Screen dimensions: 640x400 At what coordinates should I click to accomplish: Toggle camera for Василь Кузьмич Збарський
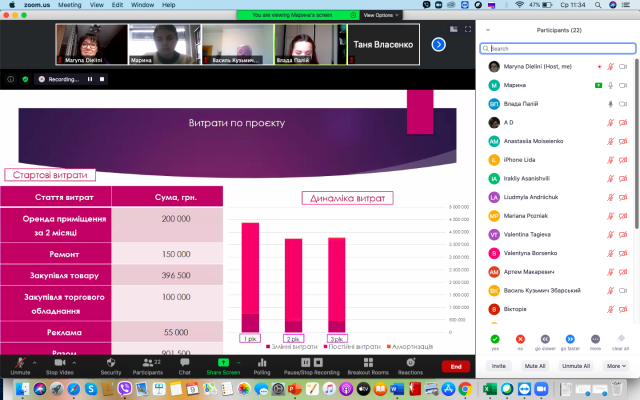click(623, 291)
